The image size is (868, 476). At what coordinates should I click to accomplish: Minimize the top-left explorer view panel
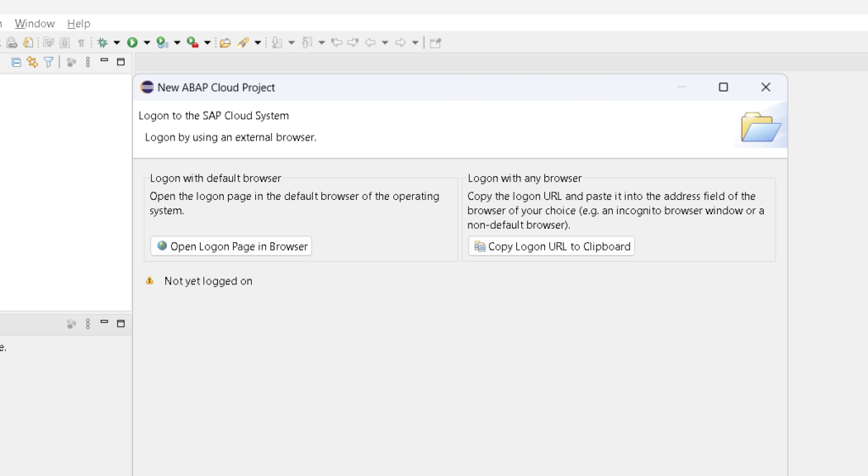[x=104, y=61]
